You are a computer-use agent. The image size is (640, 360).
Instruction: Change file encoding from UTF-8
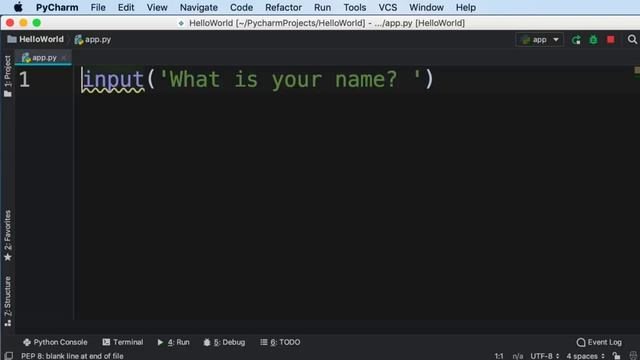point(544,356)
